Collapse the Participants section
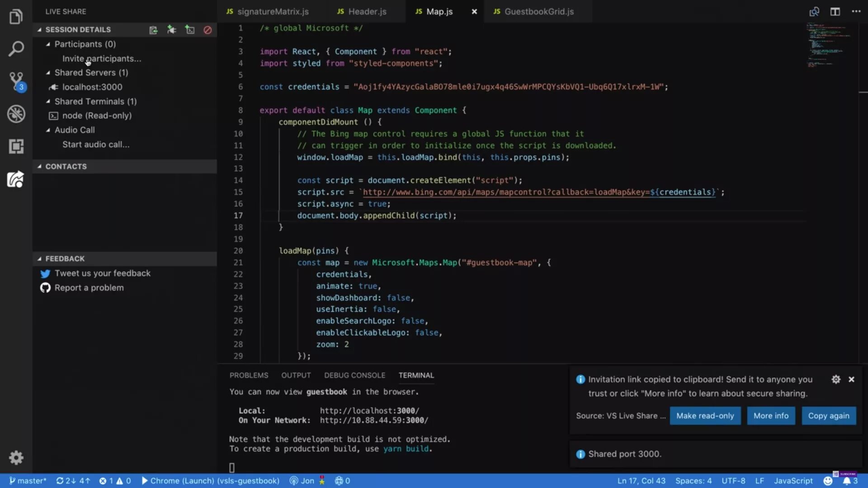Viewport: 868px width, 488px height. [x=49, y=44]
